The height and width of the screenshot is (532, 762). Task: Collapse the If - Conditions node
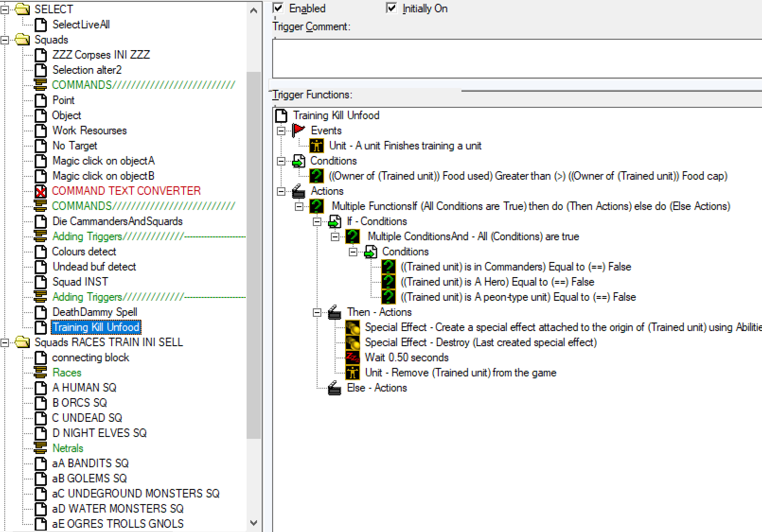pos(317,221)
